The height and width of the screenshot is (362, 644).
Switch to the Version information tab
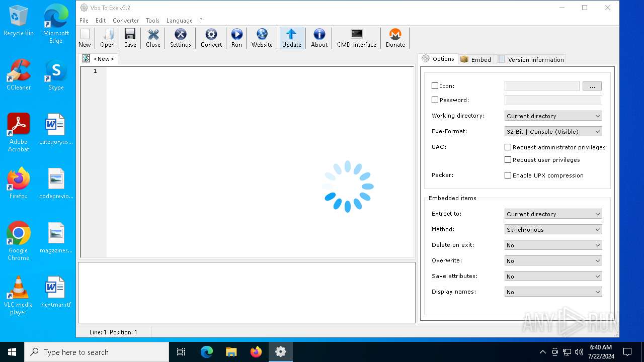(x=531, y=59)
